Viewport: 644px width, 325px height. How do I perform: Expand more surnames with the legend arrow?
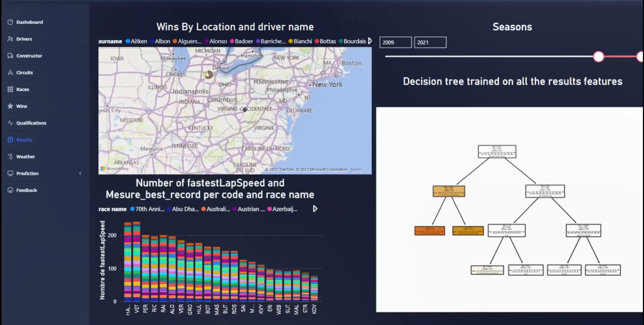pyautogui.click(x=369, y=41)
